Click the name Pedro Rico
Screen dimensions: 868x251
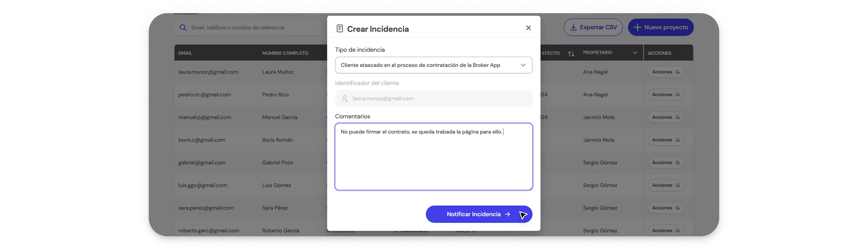tap(276, 95)
